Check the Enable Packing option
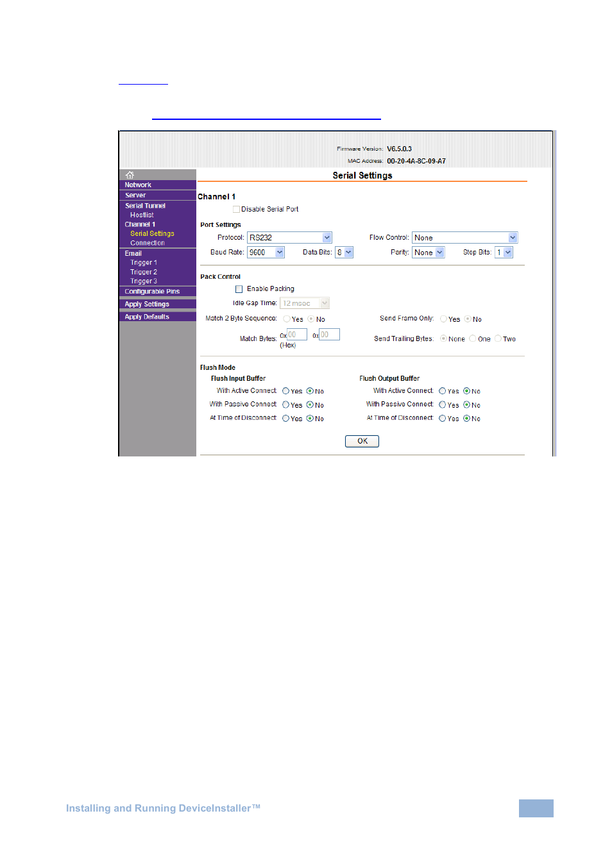This screenshot has height=868, width=612. pyautogui.click(x=239, y=288)
